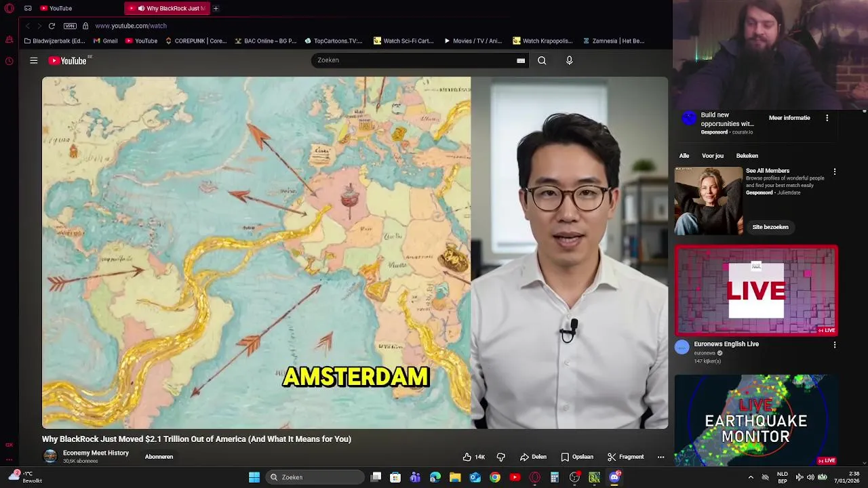Viewport: 868px width, 488px height.
Task: Select the Voor jou filter chip
Action: coord(713,156)
